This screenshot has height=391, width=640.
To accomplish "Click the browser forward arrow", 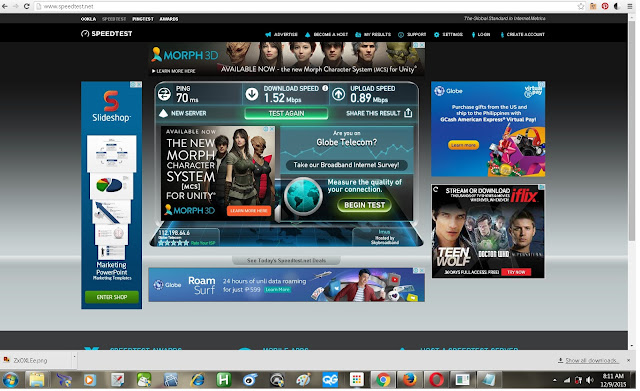I will [x=16, y=6].
